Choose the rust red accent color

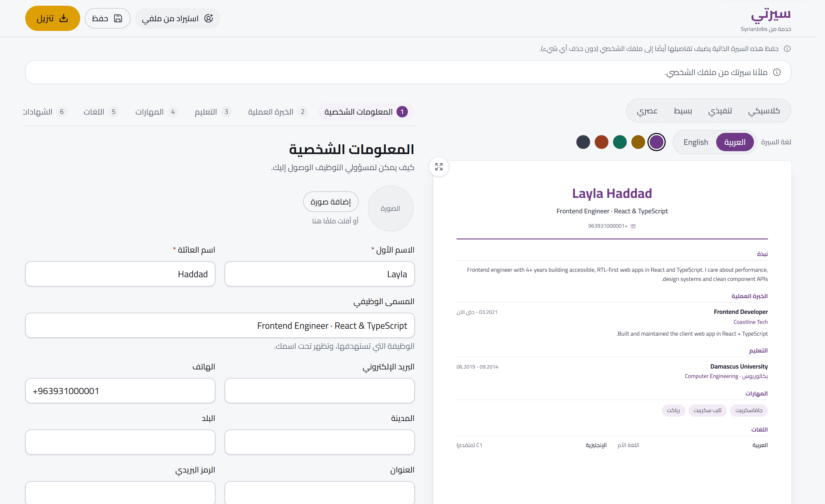(601, 142)
